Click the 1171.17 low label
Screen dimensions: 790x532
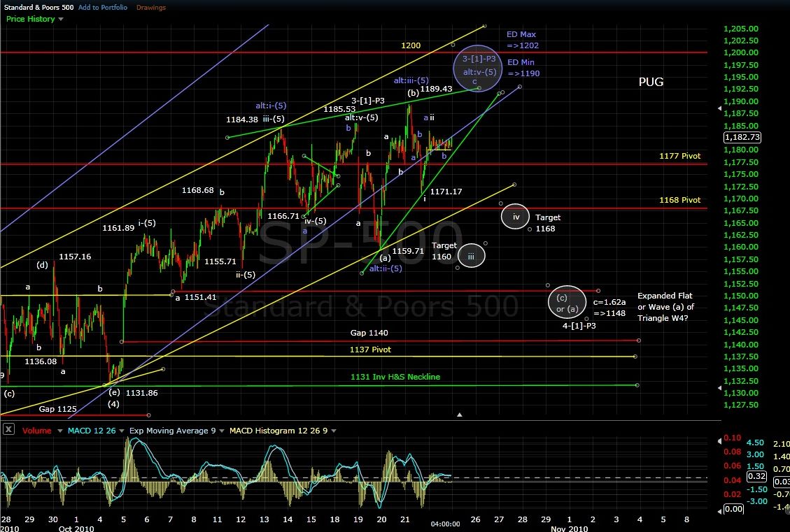point(446,192)
